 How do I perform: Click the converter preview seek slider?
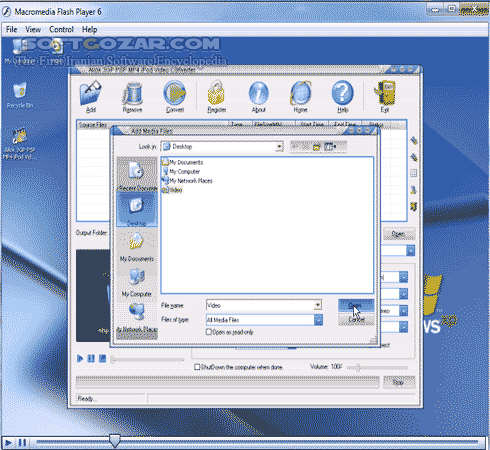148,359
